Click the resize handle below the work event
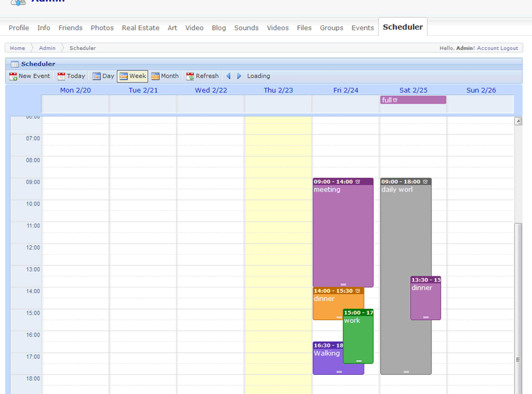Image resolution: width=532 pixels, height=394 pixels. click(x=359, y=361)
